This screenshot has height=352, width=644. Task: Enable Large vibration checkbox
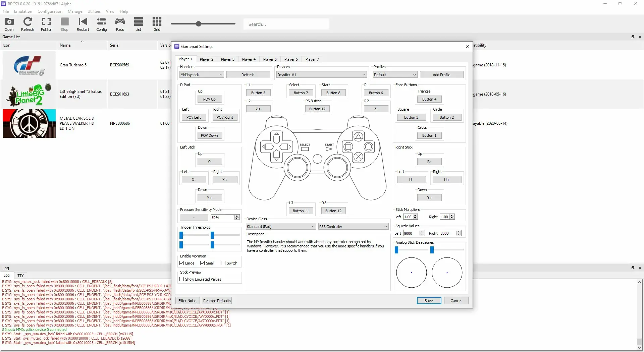click(181, 263)
